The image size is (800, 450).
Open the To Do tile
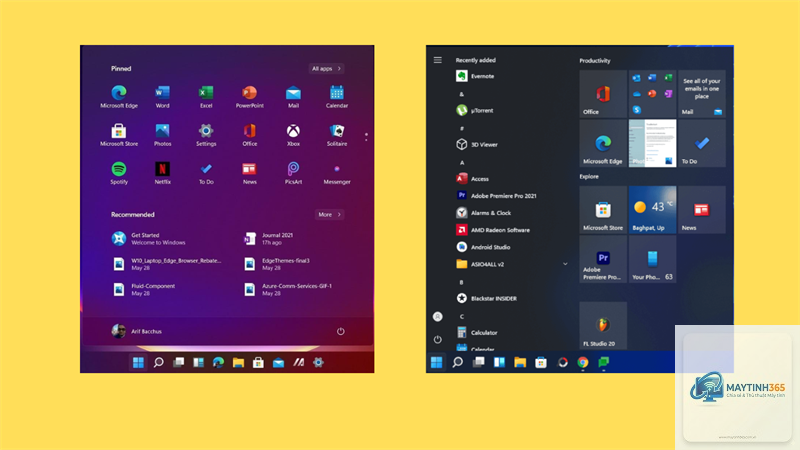[x=702, y=143]
